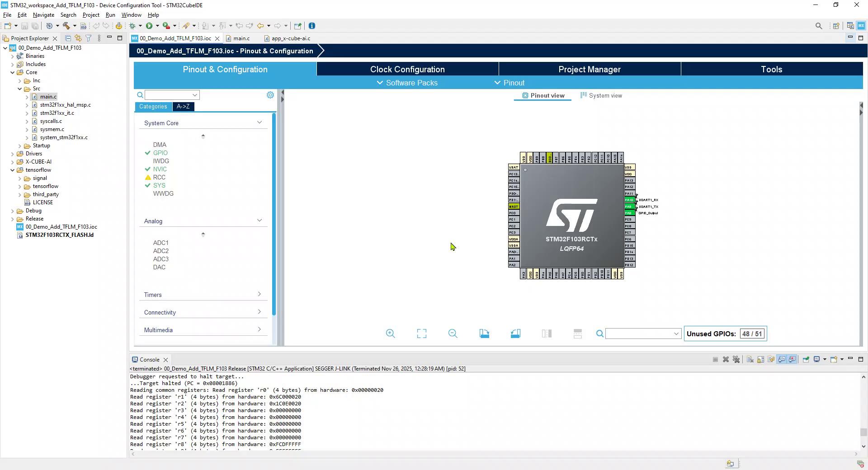Toggle the NVIC item in System Core
This screenshot has height=470, width=868.
[x=160, y=169]
